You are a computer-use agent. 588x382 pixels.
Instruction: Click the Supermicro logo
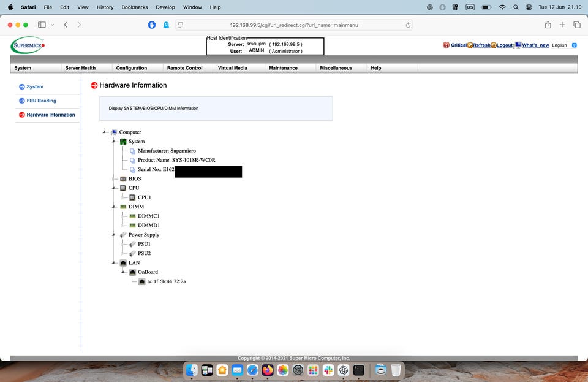(x=28, y=45)
